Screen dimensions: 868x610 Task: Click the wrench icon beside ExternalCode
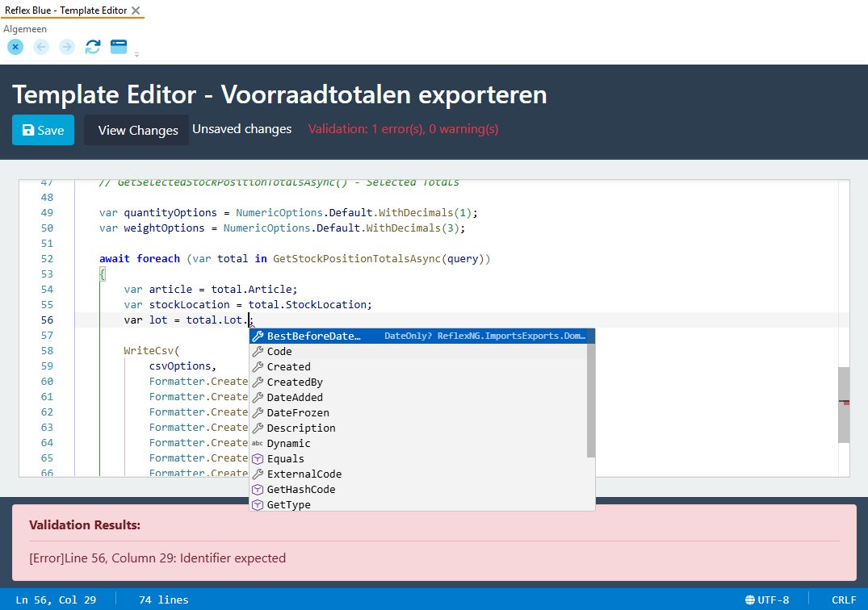pos(258,474)
